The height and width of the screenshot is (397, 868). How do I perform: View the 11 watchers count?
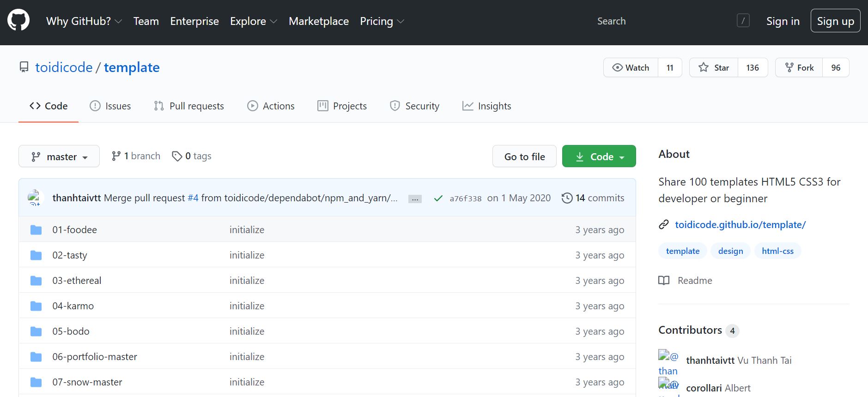point(670,67)
